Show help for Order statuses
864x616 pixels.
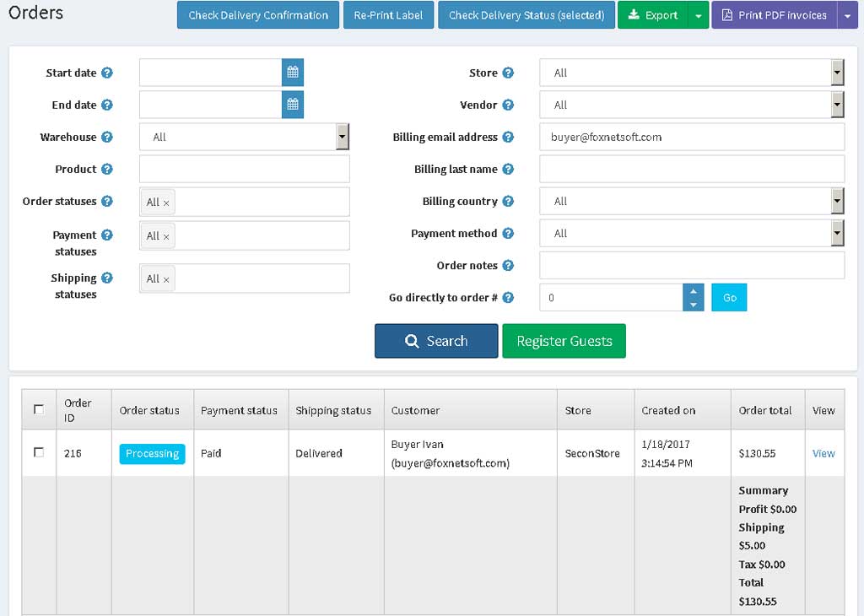(x=107, y=201)
